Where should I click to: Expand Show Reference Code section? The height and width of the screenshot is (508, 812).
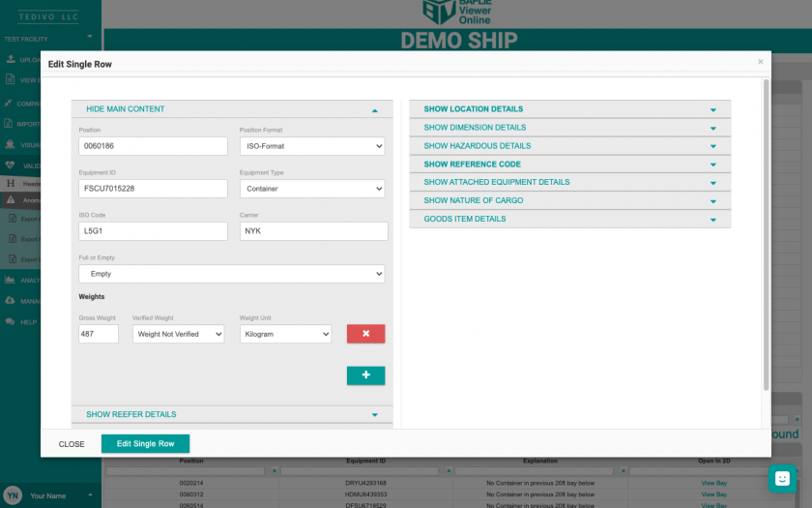pyautogui.click(x=570, y=164)
